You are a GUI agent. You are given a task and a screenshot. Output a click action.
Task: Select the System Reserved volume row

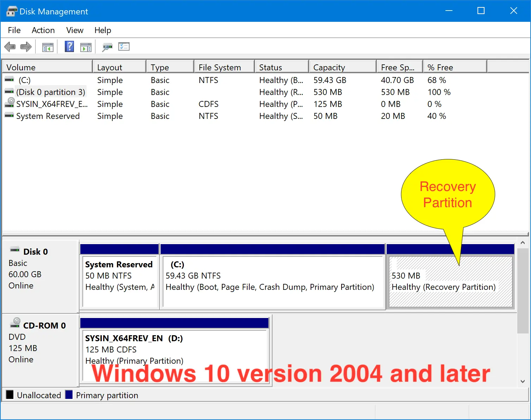pos(265,116)
